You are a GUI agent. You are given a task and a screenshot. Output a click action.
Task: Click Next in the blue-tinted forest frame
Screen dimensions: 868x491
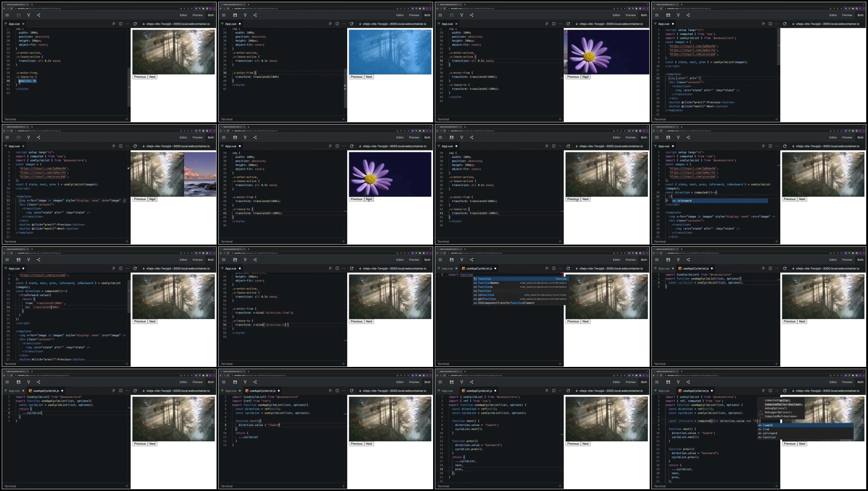369,77
